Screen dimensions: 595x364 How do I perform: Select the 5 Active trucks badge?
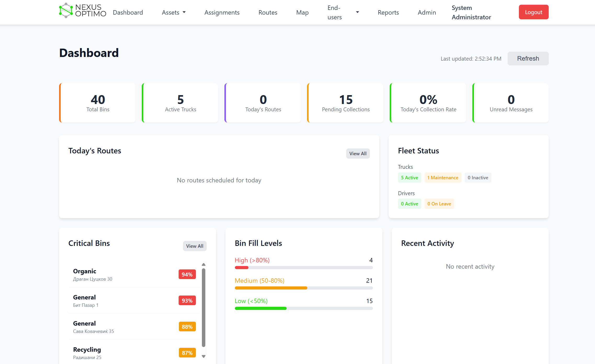click(409, 177)
